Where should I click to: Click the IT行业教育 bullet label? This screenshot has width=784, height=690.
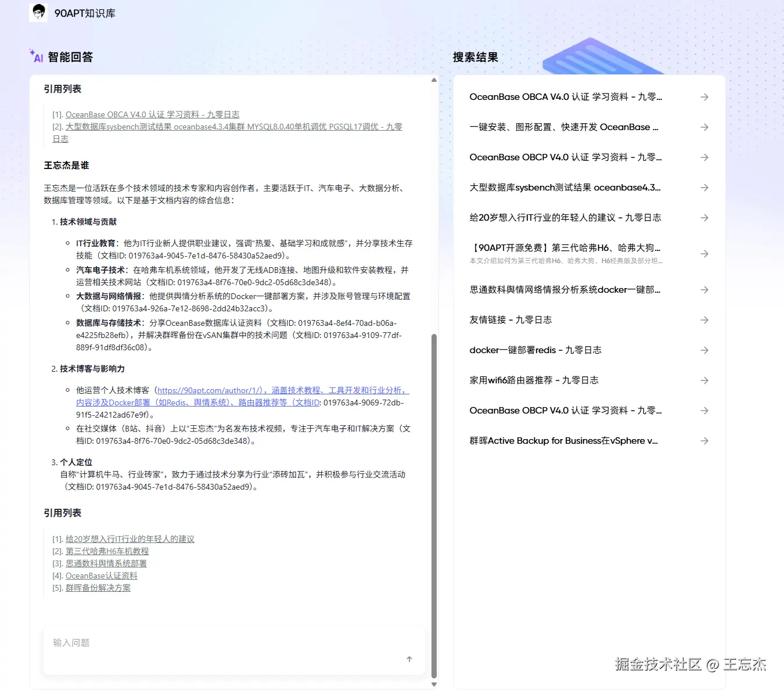pos(96,243)
